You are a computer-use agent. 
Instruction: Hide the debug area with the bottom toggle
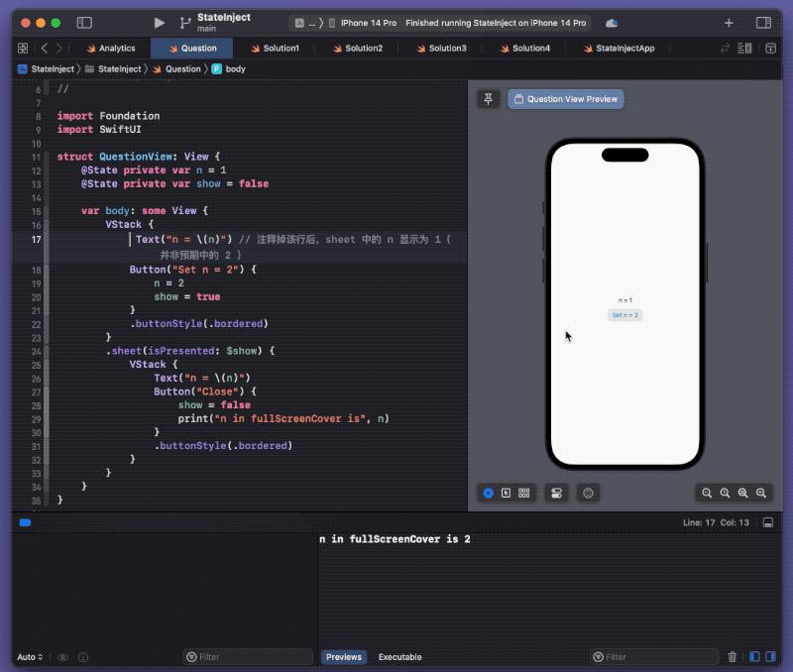(x=767, y=522)
